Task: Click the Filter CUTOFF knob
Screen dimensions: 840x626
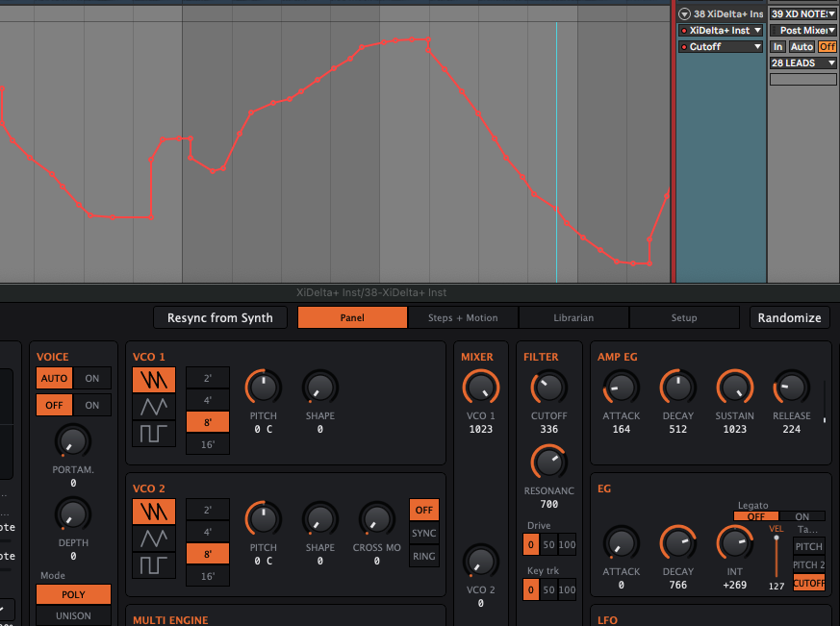Action: 548,388
